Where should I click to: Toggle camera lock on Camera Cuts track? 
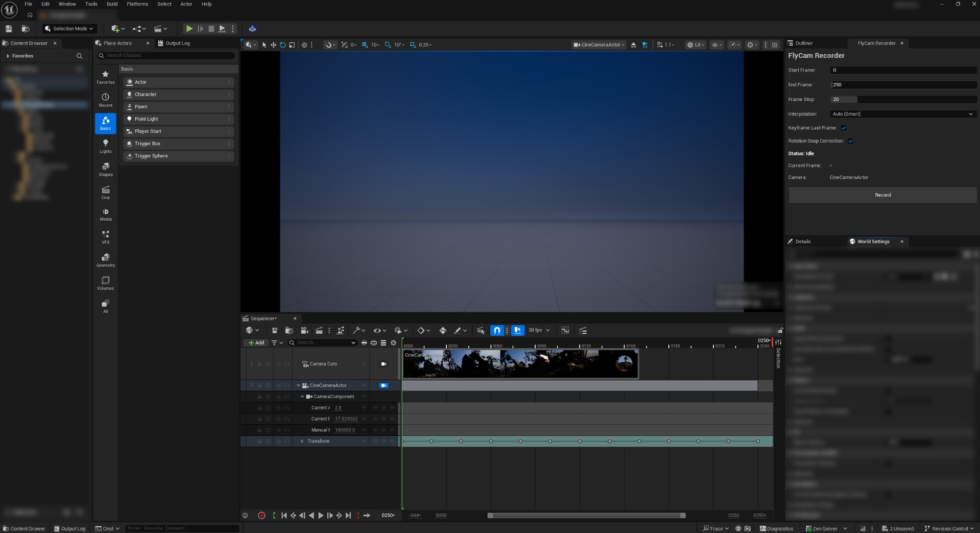[x=384, y=364]
